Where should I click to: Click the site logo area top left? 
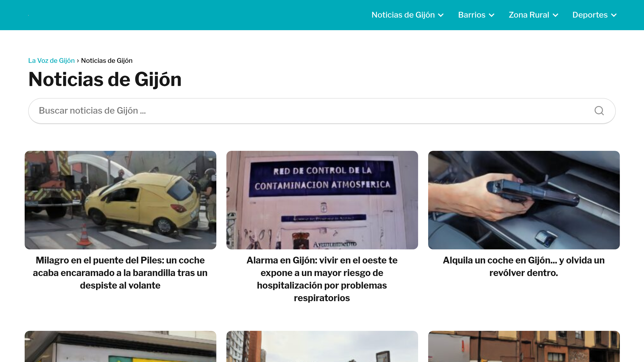28,15
